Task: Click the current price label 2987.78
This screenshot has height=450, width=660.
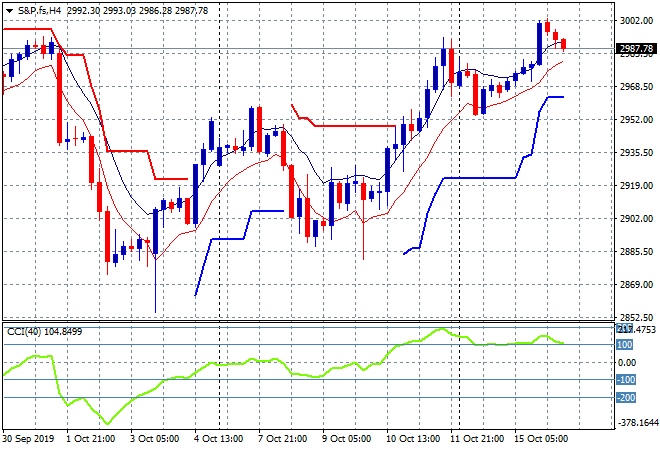Action: tap(636, 49)
